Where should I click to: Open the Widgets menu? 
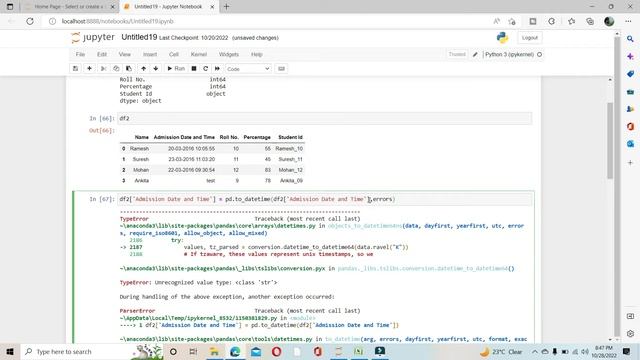tap(229, 54)
